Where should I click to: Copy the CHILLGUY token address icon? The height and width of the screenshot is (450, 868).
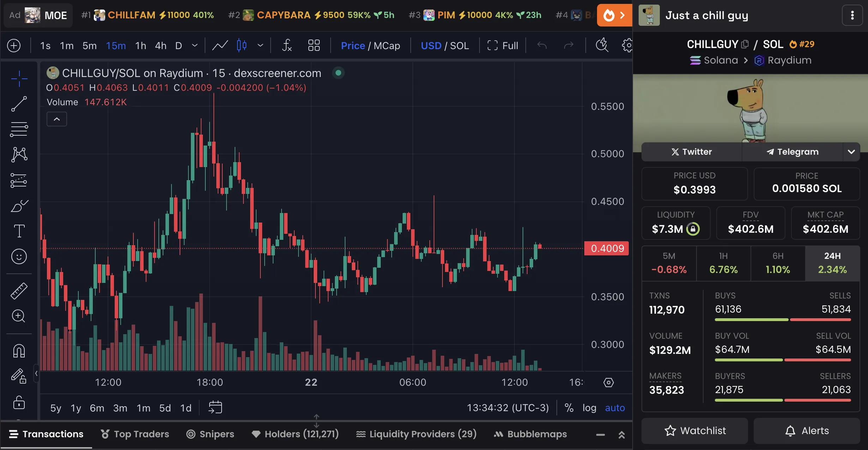click(745, 44)
